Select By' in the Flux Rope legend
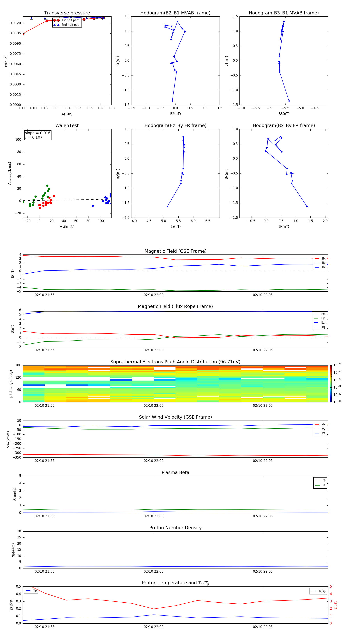351x644 pixels. tap(320, 318)
